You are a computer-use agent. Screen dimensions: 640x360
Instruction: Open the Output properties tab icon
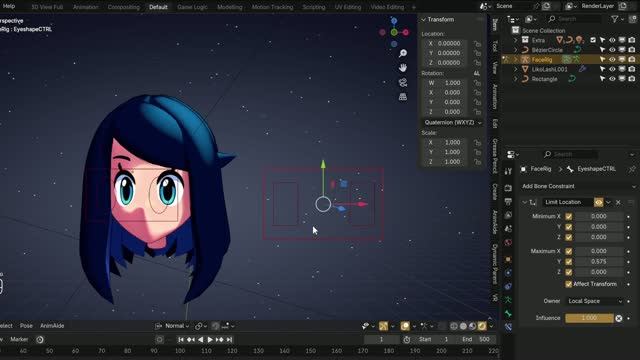point(508,202)
